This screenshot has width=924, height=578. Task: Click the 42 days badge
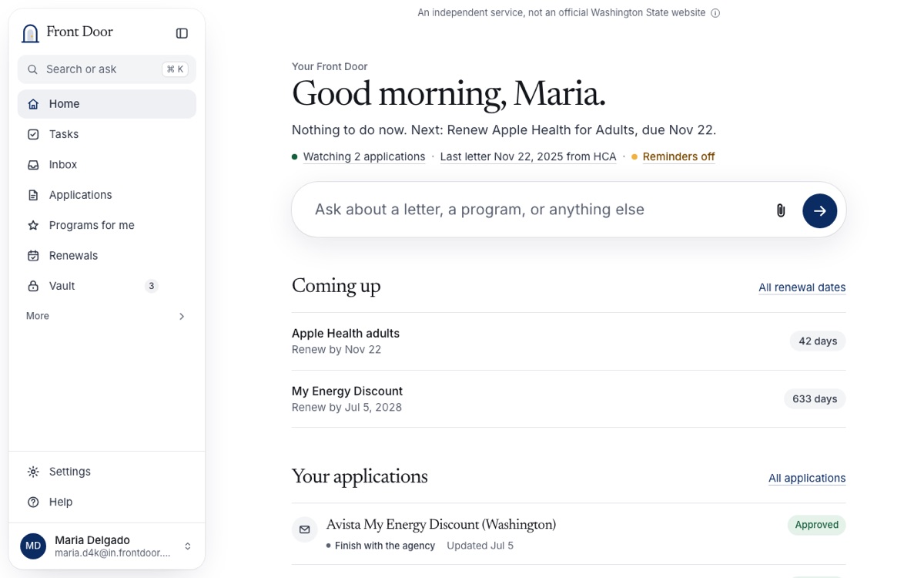(x=818, y=341)
